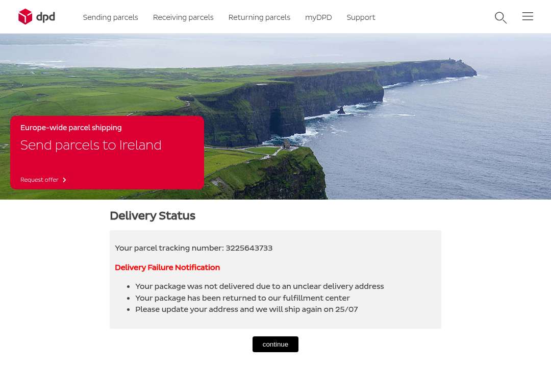
Task: Open the hamburger menu icon
Action: (528, 16)
